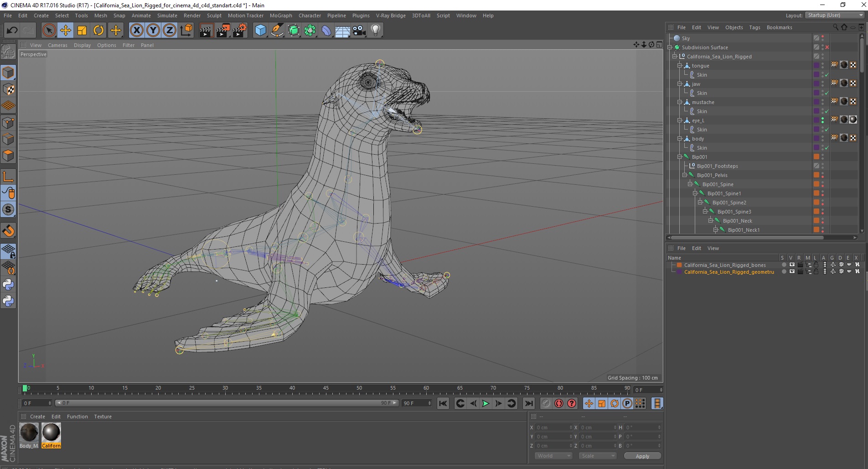The image size is (868, 469).
Task: Collapse the Bip001 bone node
Action: 680,157
